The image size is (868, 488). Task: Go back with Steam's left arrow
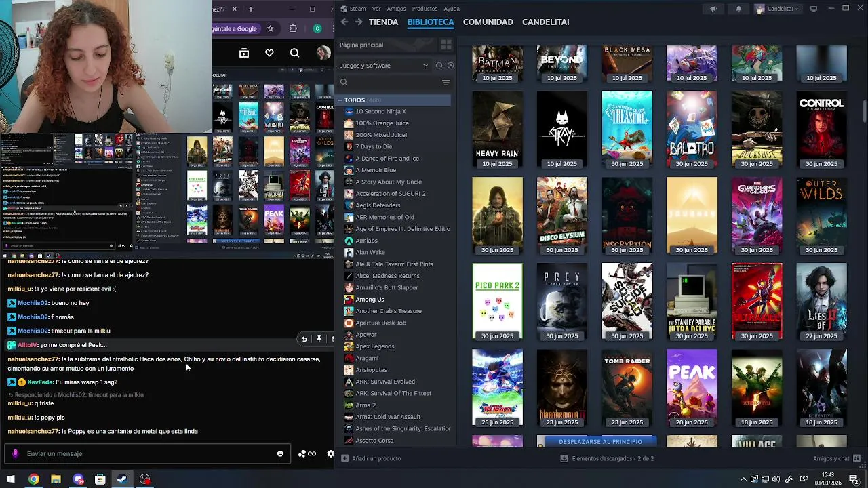coord(344,22)
